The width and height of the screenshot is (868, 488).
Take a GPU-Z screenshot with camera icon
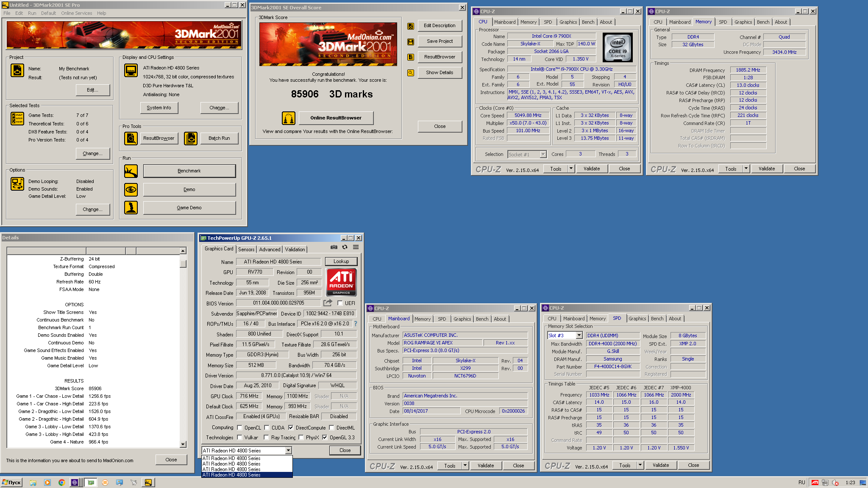(334, 247)
